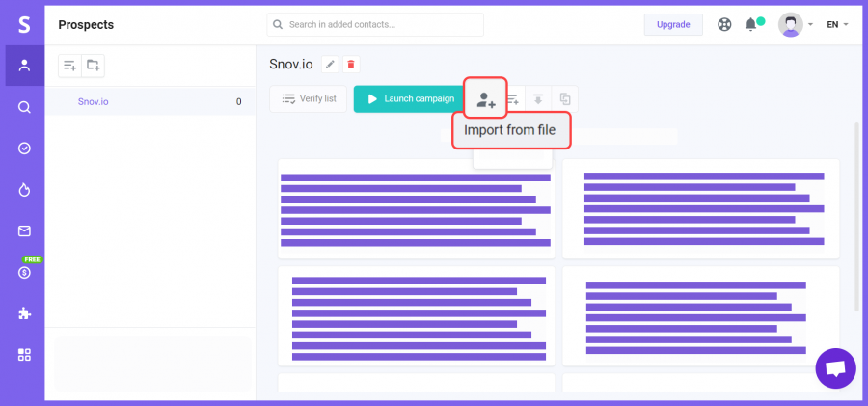868x406 pixels.
Task: Create a new list icon
Action: pos(69,66)
